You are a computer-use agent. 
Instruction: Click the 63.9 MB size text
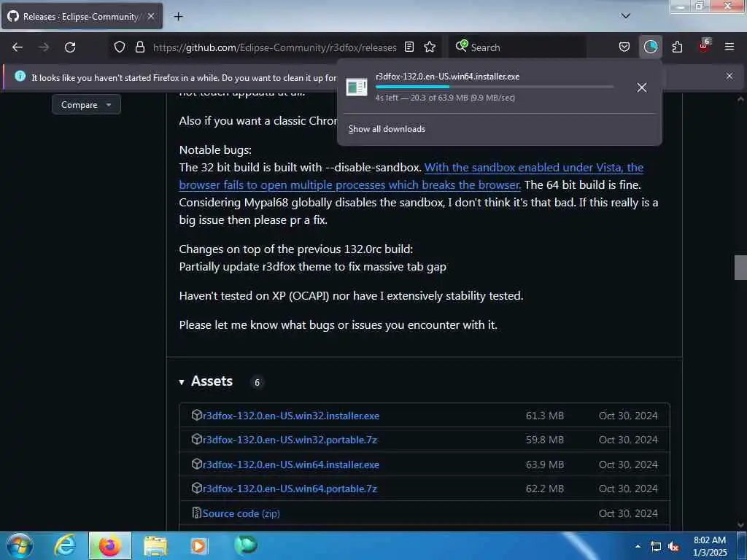[544, 464]
